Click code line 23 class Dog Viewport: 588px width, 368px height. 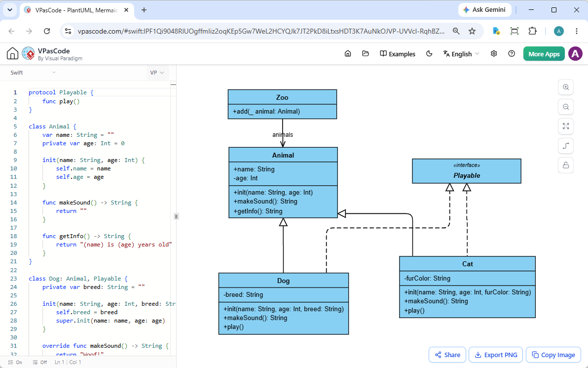click(x=78, y=279)
